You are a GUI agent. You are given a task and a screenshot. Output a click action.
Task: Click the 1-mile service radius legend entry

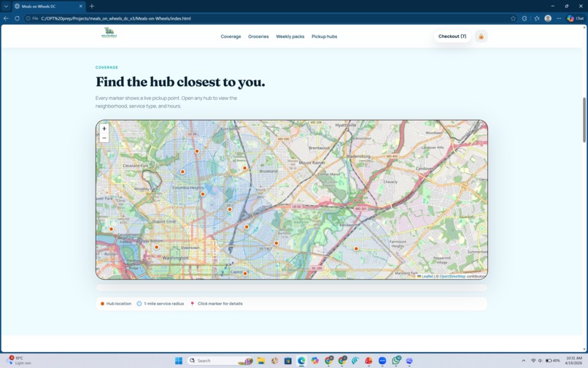click(160, 304)
